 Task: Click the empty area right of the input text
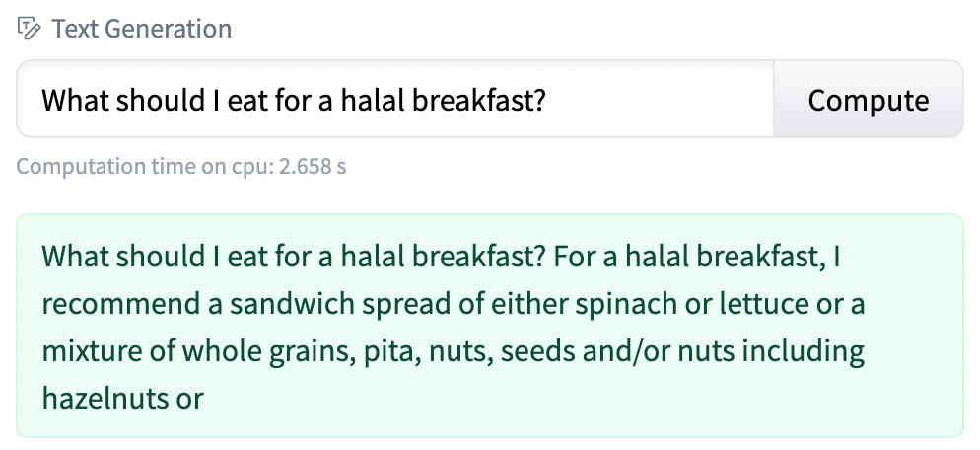coord(670,100)
